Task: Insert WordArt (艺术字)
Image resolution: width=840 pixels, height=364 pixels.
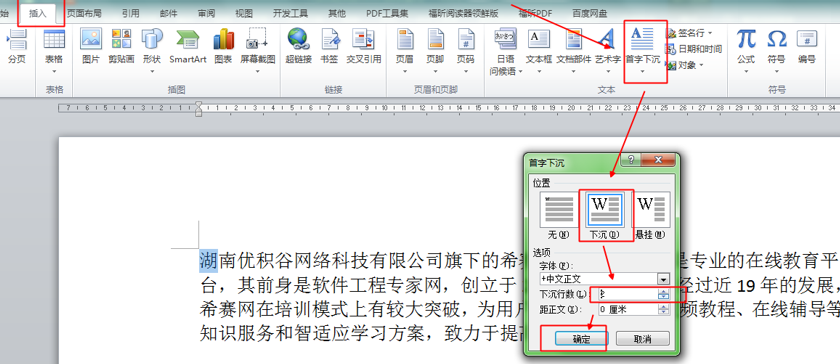Action: pyautogui.click(x=607, y=50)
